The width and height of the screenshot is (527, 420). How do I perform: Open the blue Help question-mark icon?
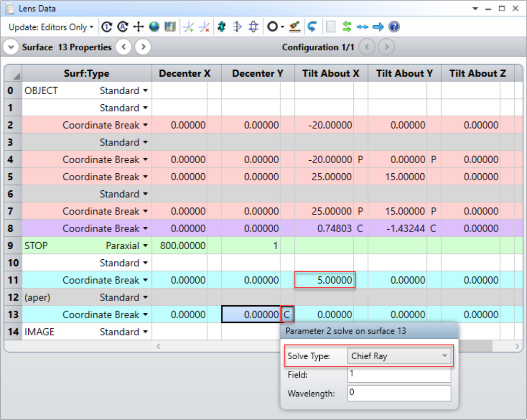point(394,27)
